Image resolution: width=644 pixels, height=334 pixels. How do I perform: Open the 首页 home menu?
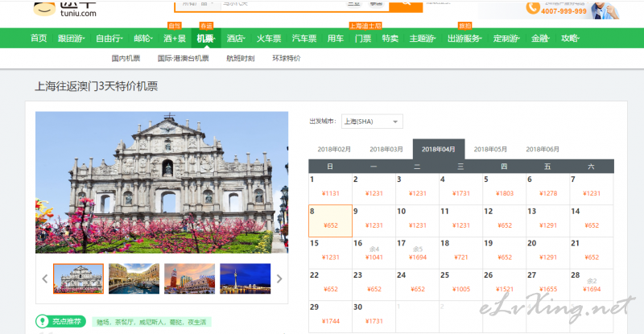(39, 39)
